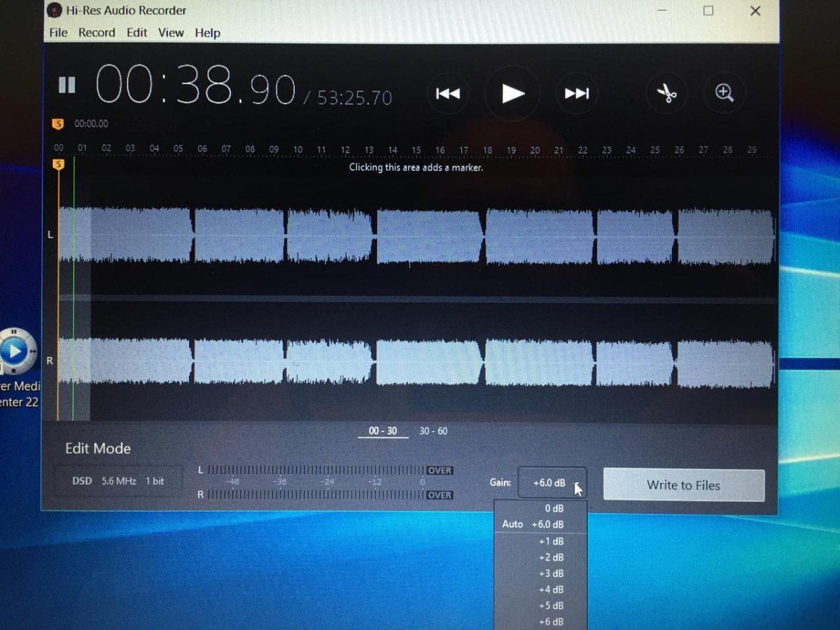840x630 pixels.
Task: Select 0 dB from the gain list
Action: pyautogui.click(x=554, y=508)
